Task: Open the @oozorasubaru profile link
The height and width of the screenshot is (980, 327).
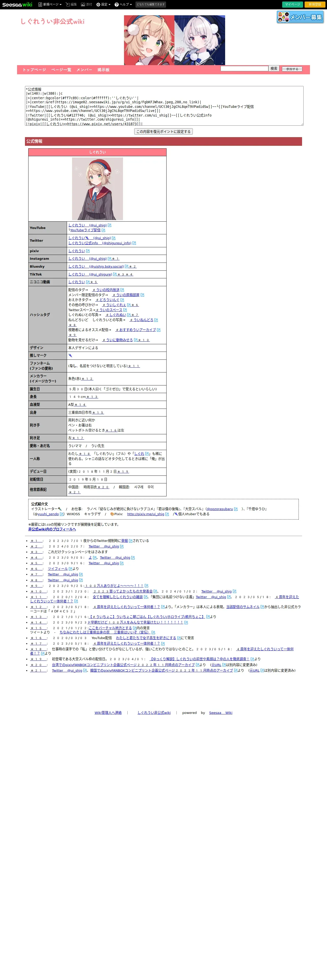Action: tap(220, 509)
